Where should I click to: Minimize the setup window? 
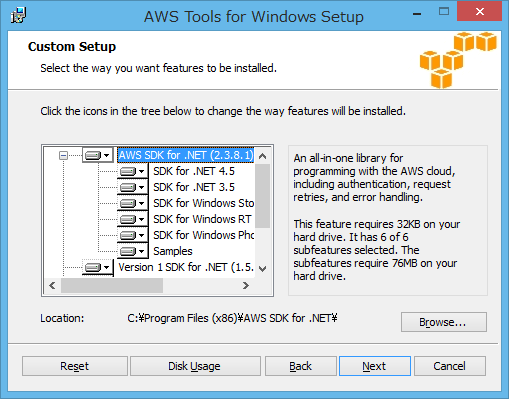(417, 13)
